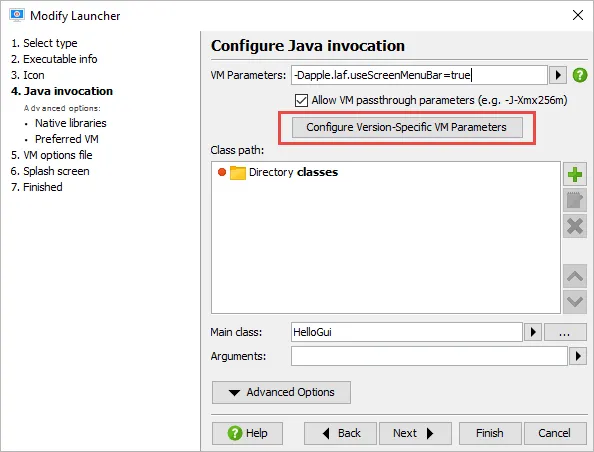Go to step 5 VM options file
The height and width of the screenshot is (452, 594).
pyautogui.click(x=52, y=155)
